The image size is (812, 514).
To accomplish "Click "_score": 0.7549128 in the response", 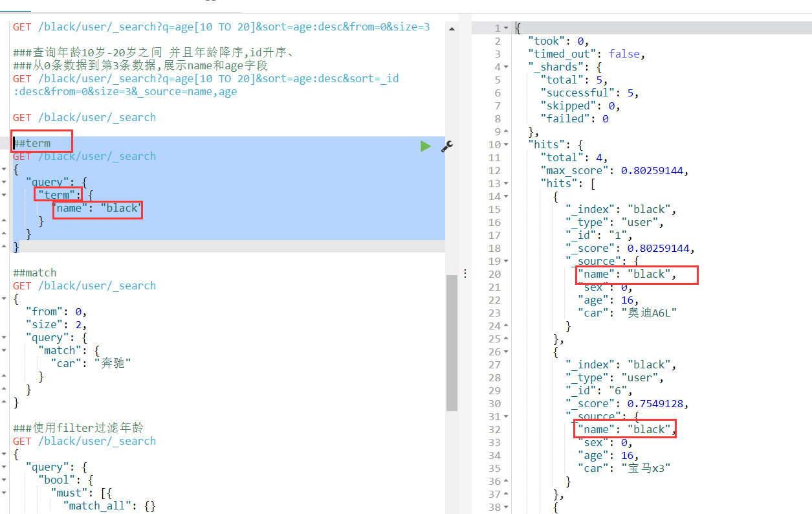I will (628, 403).
